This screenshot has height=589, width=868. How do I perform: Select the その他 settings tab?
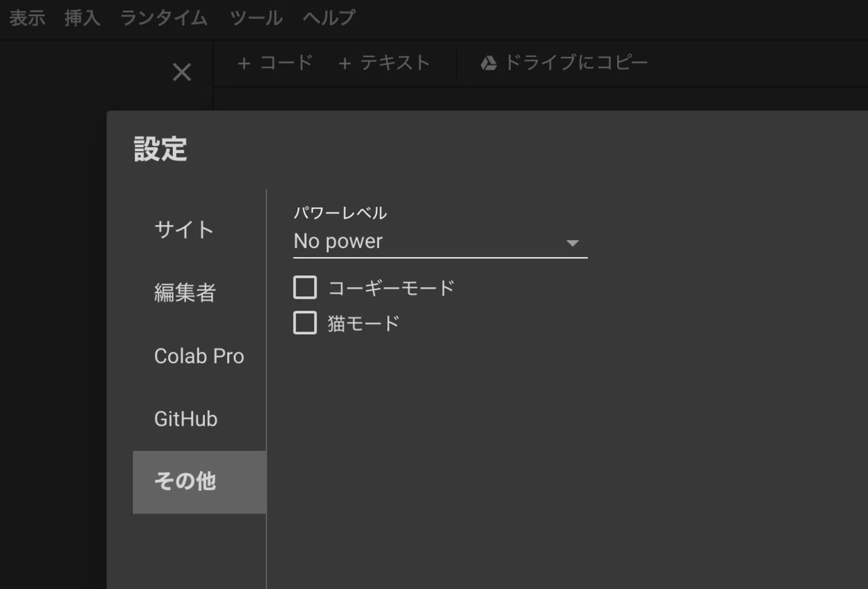199,482
